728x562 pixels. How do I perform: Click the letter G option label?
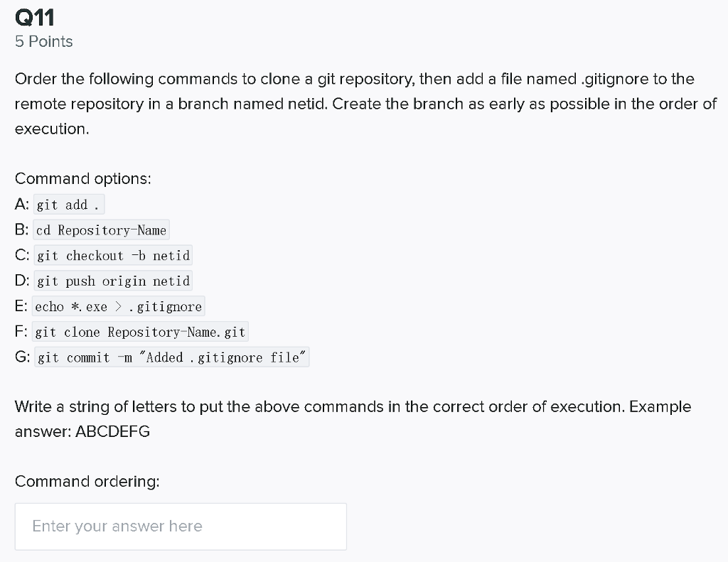[21, 357]
